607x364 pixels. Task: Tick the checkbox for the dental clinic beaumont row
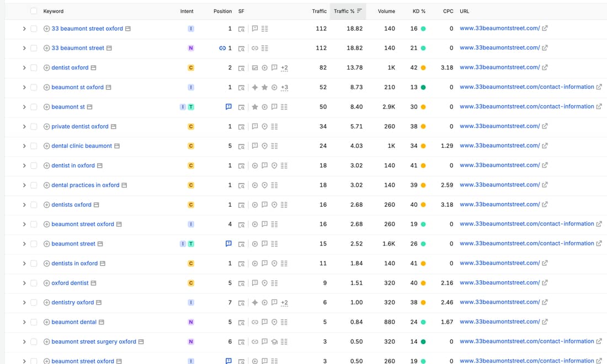pyautogui.click(x=34, y=146)
